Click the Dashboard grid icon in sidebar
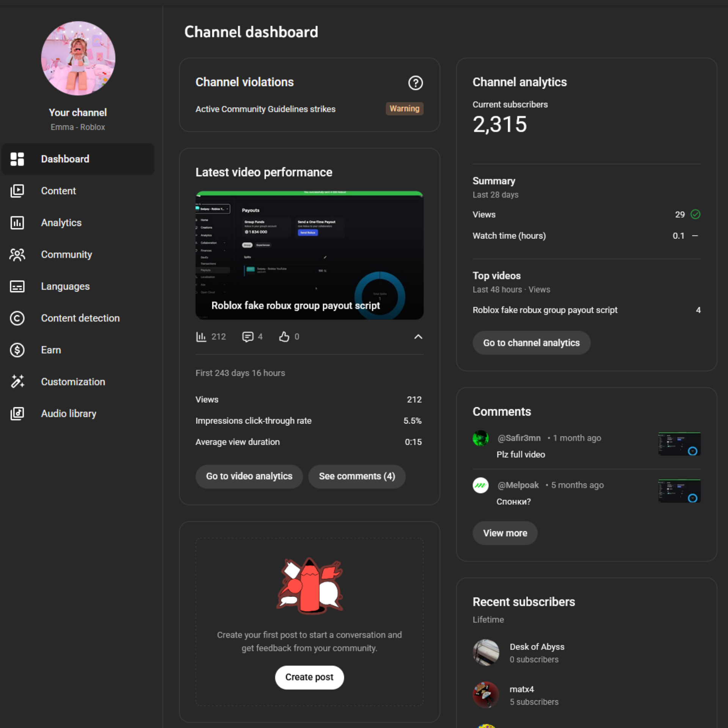 [x=17, y=159]
